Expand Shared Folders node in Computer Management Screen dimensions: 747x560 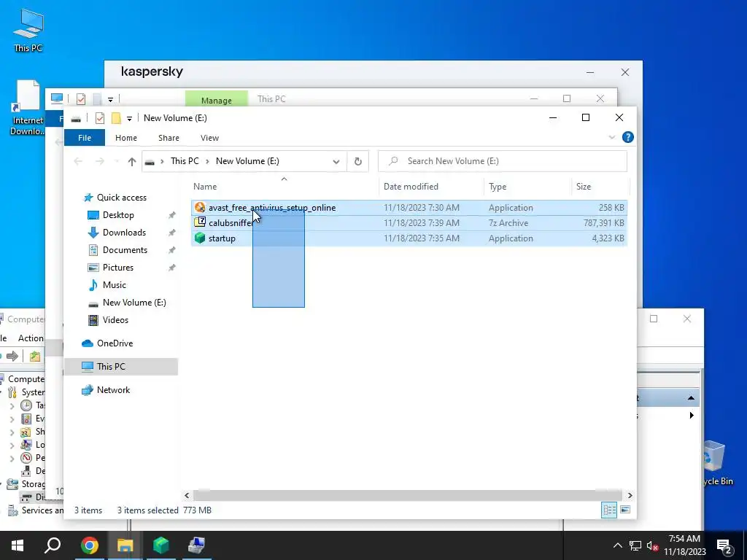[12, 432]
